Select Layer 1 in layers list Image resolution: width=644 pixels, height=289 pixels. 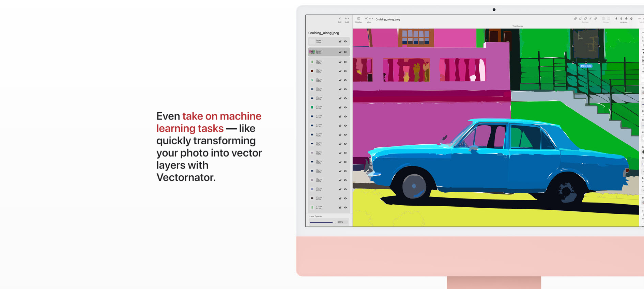point(329,52)
